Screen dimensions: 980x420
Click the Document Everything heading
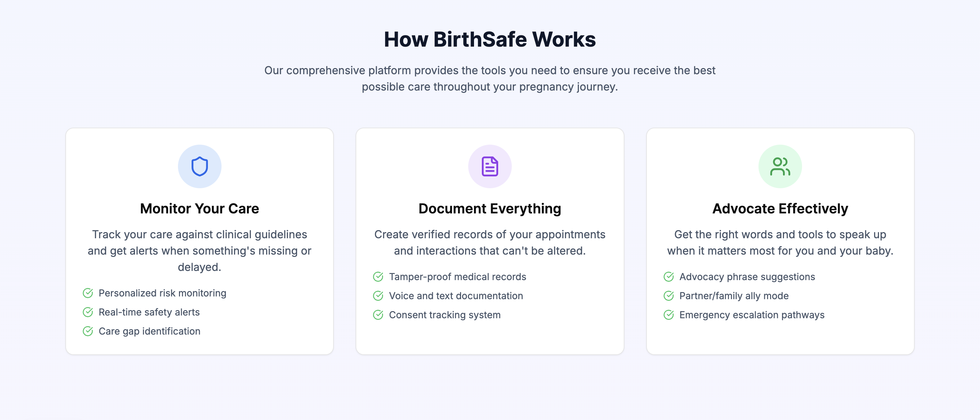[x=490, y=209]
